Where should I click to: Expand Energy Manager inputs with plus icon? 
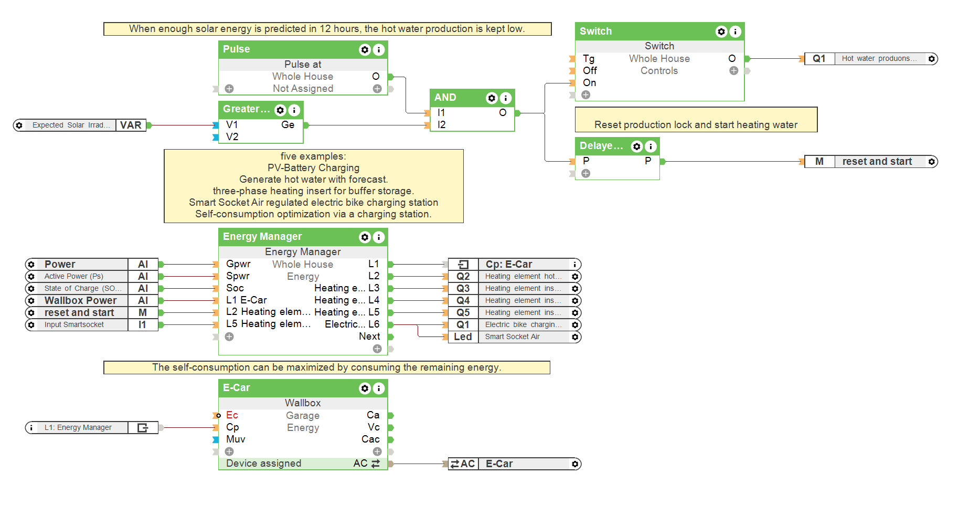(x=229, y=337)
